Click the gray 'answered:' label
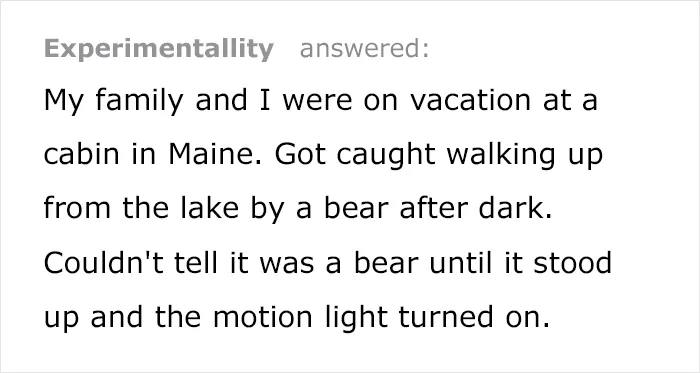 coord(364,49)
